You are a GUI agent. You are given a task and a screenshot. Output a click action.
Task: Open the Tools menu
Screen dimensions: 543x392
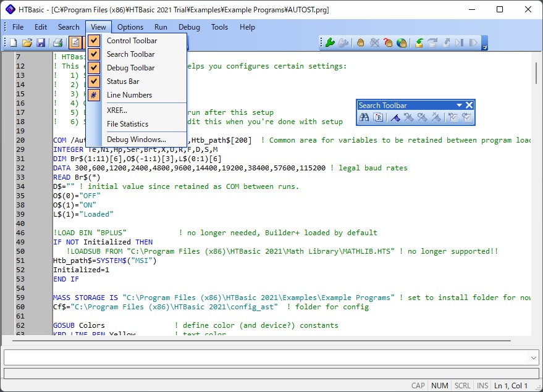click(x=219, y=27)
